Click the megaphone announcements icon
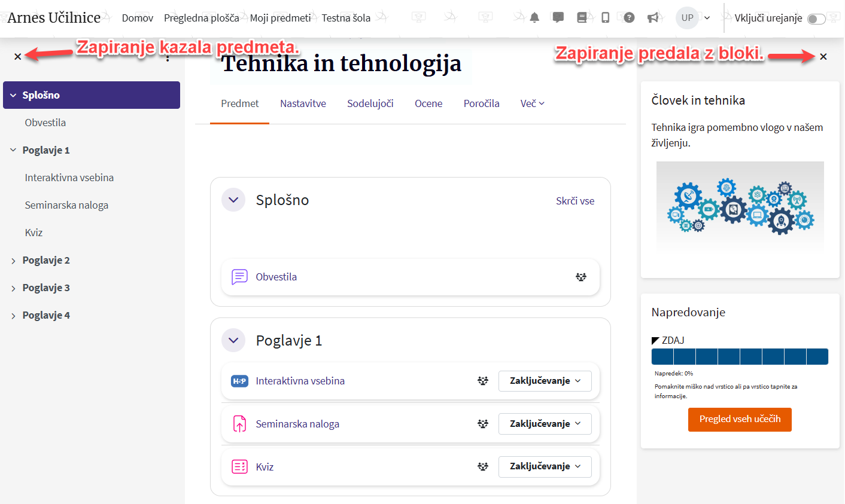Screen dimensions: 845x504 point(653,18)
